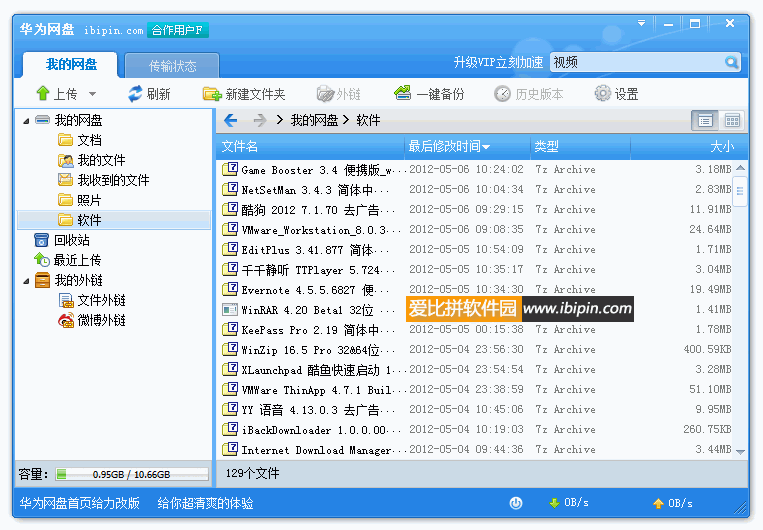Click 软件 in breadcrumb path
This screenshot has width=763, height=530.
click(368, 120)
